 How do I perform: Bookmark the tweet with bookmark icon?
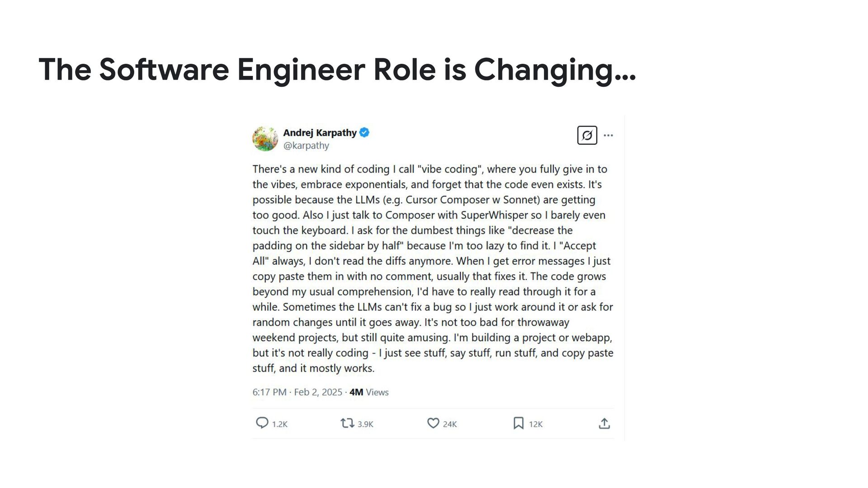click(518, 423)
